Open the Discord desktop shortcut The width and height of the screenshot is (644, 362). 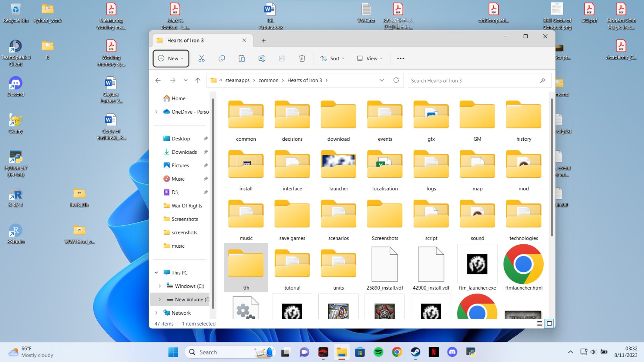click(x=16, y=87)
